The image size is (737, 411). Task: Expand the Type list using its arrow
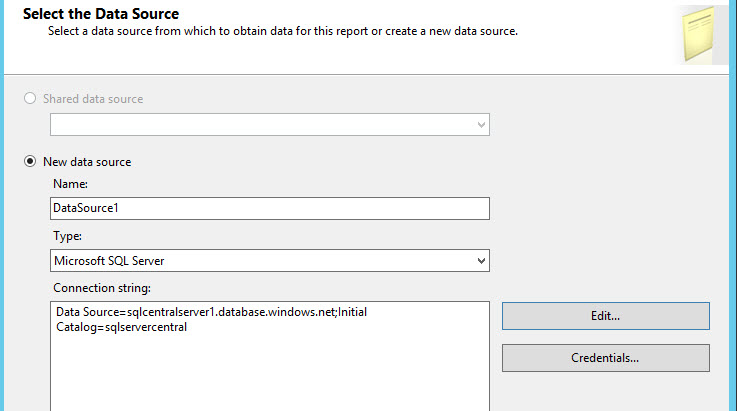coord(481,260)
